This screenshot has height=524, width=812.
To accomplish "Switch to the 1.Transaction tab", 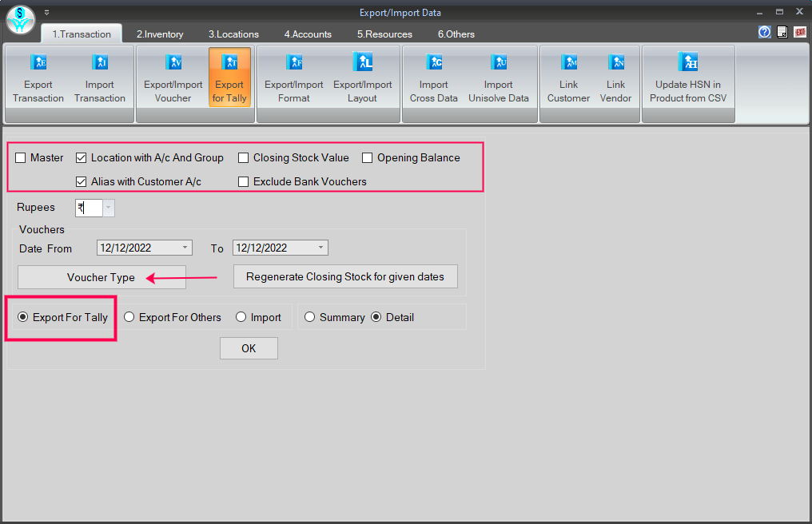I will (x=82, y=34).
